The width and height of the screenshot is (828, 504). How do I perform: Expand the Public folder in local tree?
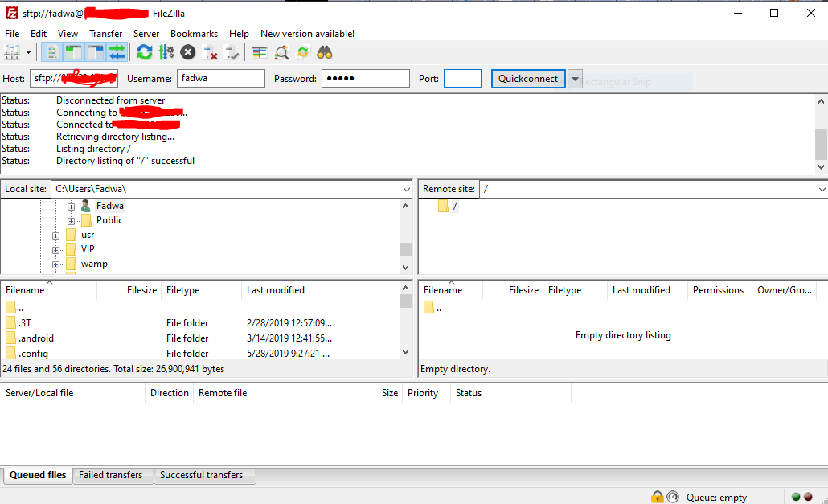pos(71,220)
